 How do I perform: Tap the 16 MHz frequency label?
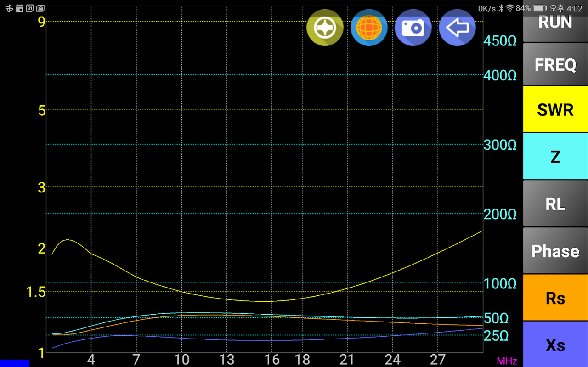click(x=272, y=359)
